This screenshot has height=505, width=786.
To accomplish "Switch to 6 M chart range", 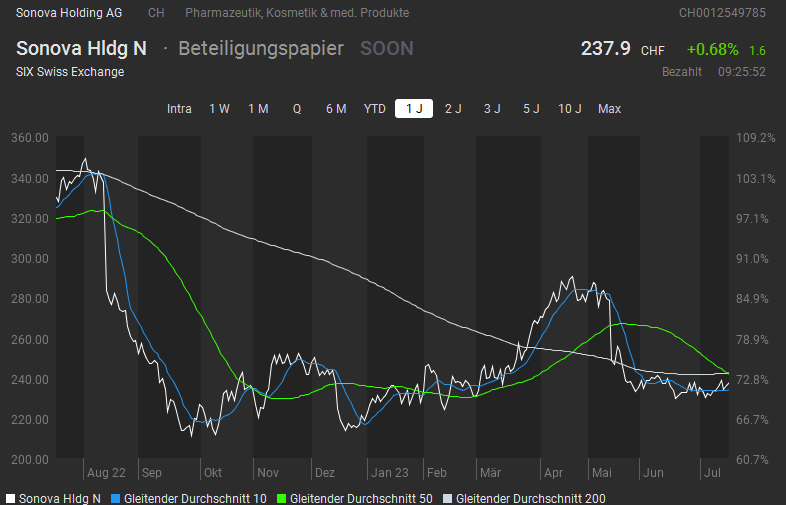I will coord(336,109).
